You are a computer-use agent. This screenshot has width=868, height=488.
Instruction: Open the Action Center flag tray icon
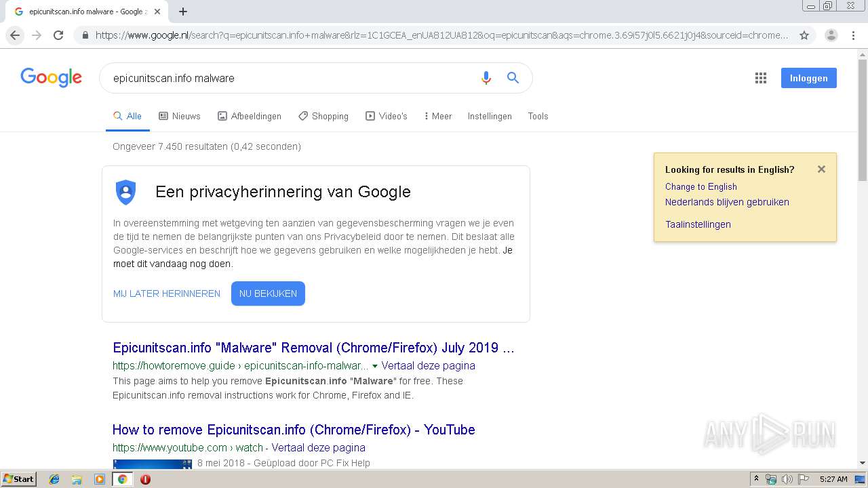point(804,479)
